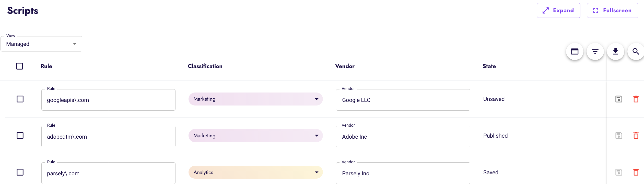Image resolution: width=644 pixels, height=184 pixels.
Task: Click the State column header
Action: tap(489, 66)
